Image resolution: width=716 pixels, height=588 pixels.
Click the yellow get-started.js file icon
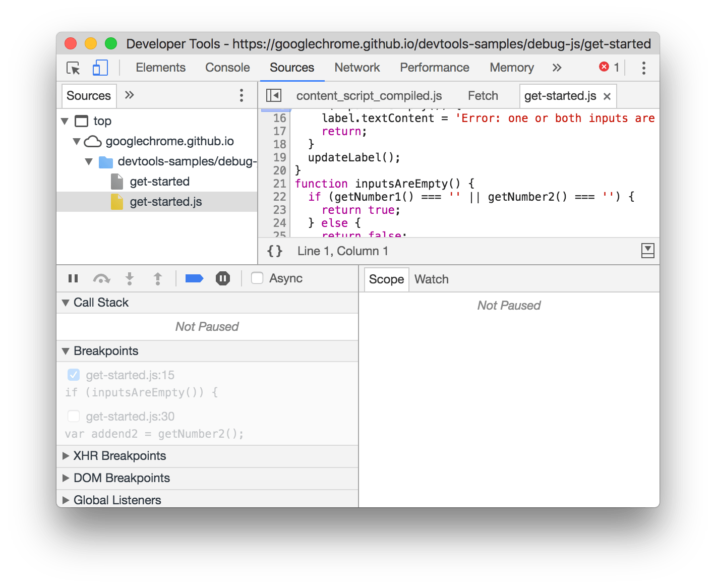117,202
